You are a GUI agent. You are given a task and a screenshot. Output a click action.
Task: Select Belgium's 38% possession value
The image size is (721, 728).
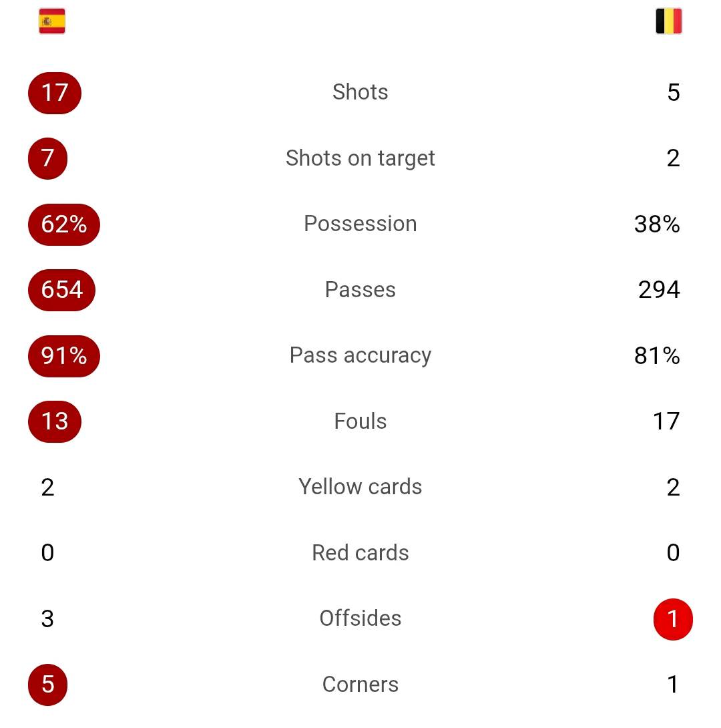click(658, 224)
